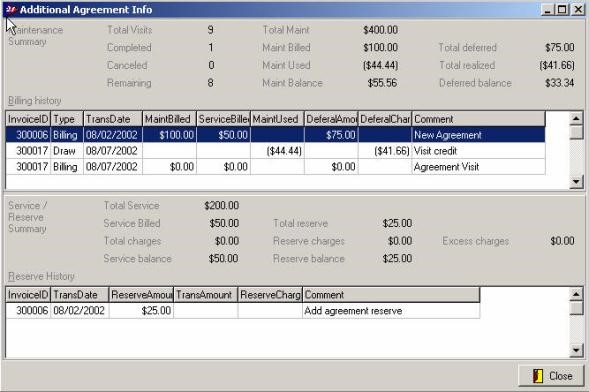Click the Deferred balance $33.34 value
The image size is (589, 392).
click(559, 83)
